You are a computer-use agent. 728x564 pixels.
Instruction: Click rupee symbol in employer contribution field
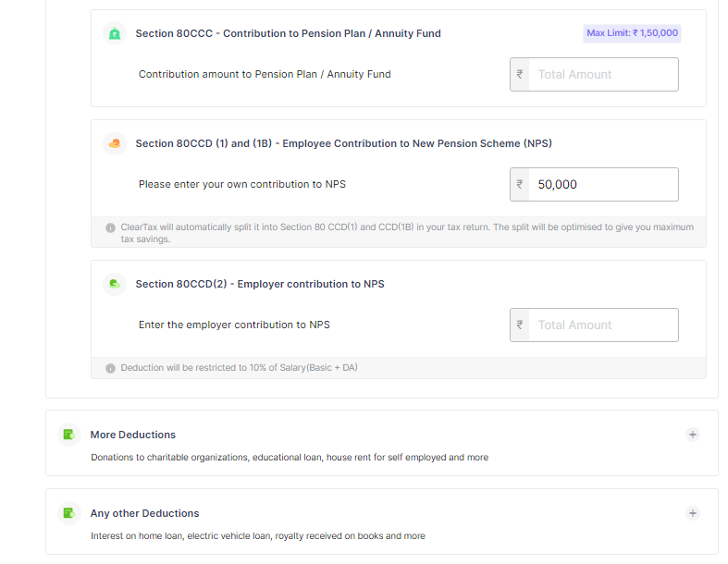tap(520, 325)
